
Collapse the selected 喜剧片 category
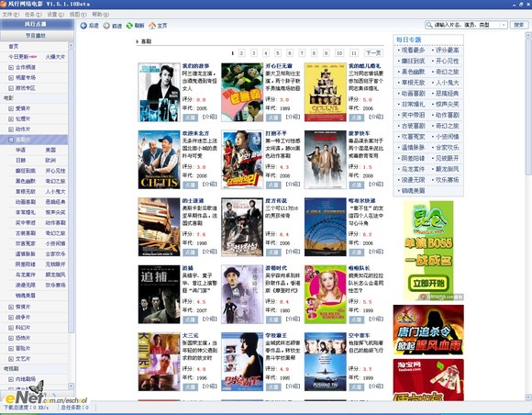[x=11, y=140]
